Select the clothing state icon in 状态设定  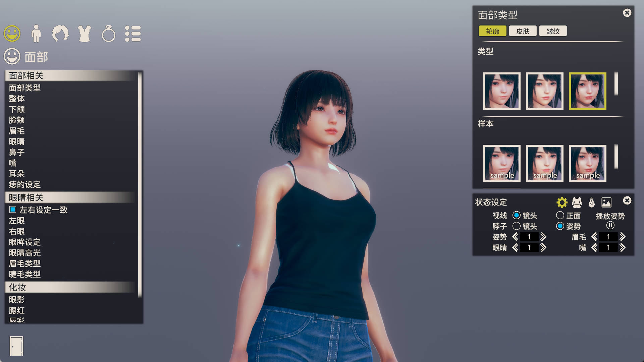click(x=576, y=202)
